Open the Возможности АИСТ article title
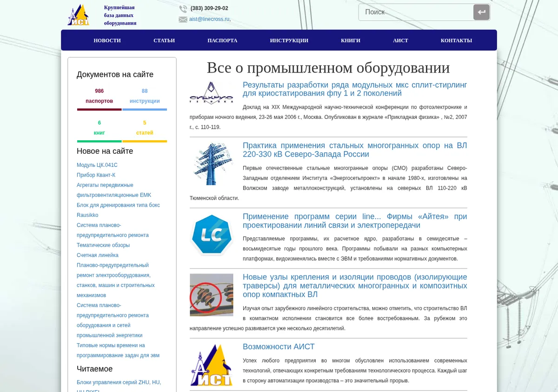Screen dimensions: 558x392 pos(279,347)
